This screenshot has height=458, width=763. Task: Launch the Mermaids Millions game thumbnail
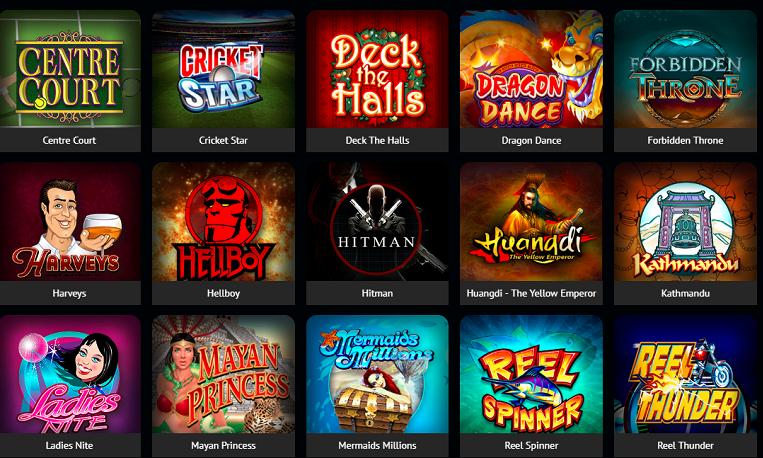point(377,374)
